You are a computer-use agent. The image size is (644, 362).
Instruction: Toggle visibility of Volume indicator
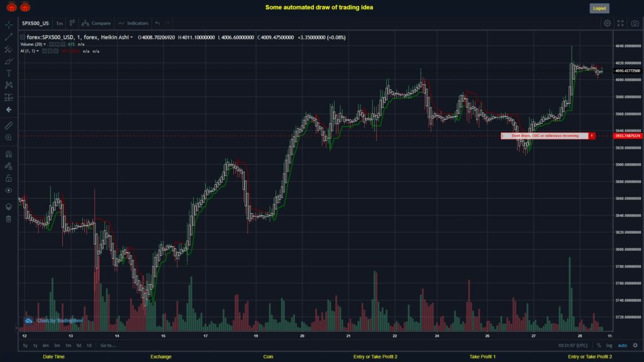click(52, 45)
